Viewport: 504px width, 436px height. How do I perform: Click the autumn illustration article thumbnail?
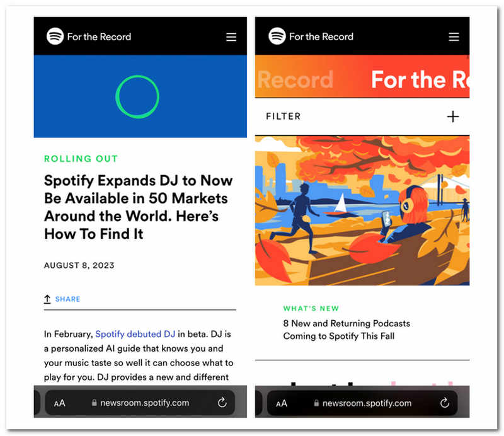point(362,210)
